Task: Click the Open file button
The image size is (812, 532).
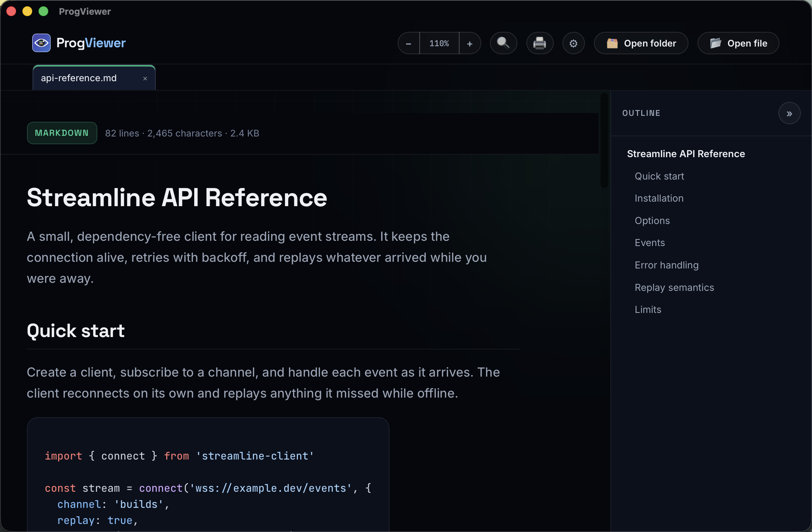Action: pyautogui.click(x=738, y=43)
